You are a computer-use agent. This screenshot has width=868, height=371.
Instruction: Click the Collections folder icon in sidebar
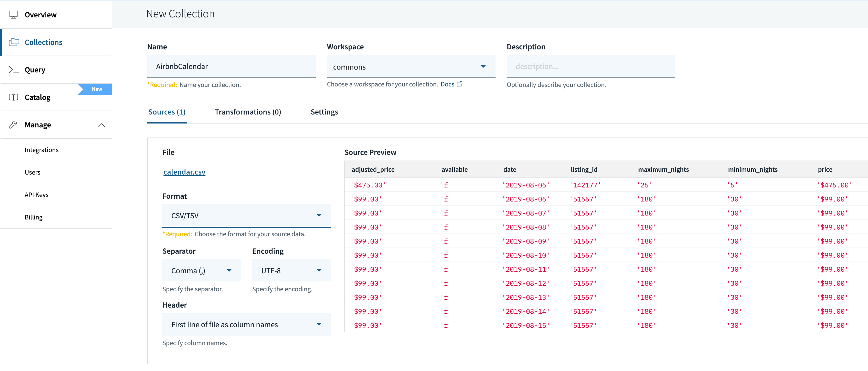[14, 42]
